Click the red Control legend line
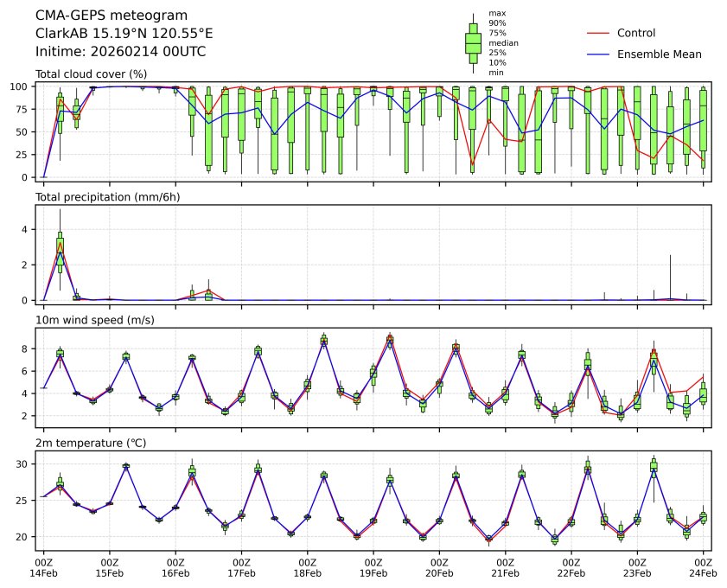The image size is (727, 588). tap(599, 33)
